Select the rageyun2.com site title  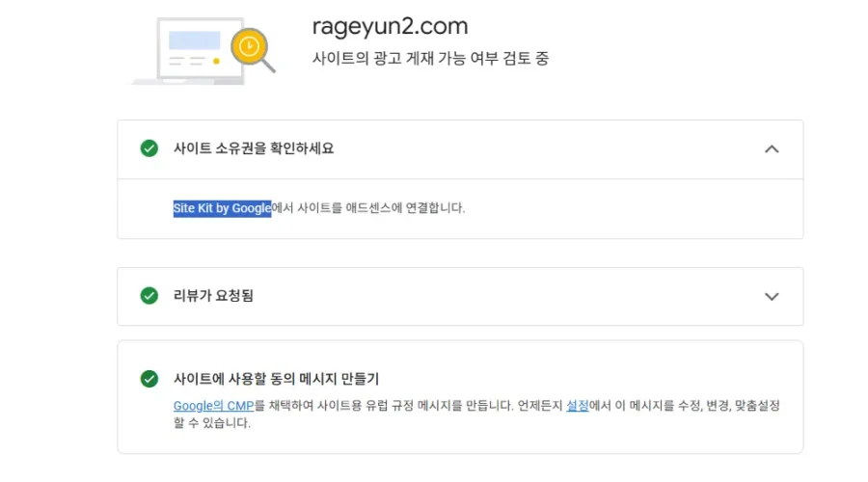(391, 26)
